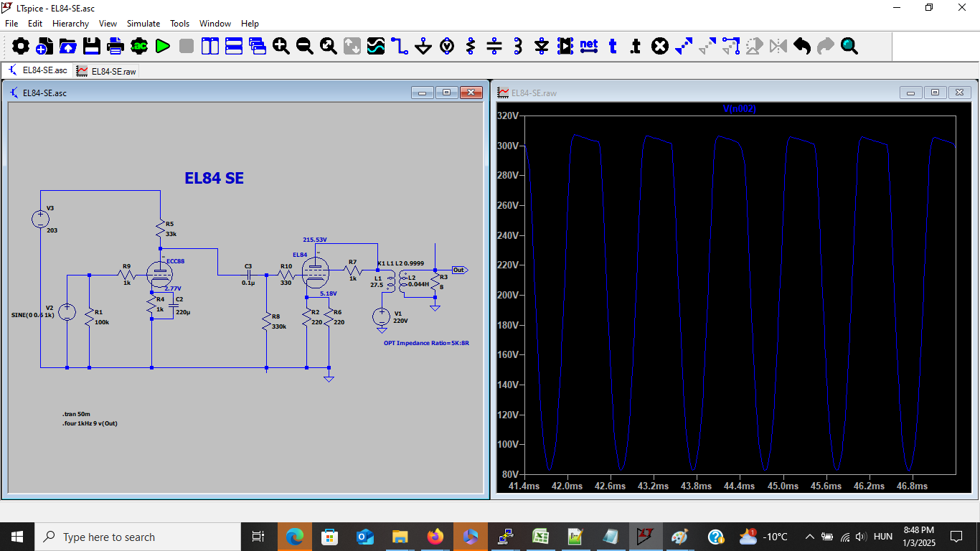Open the Component chooser tool

point(565,46)
